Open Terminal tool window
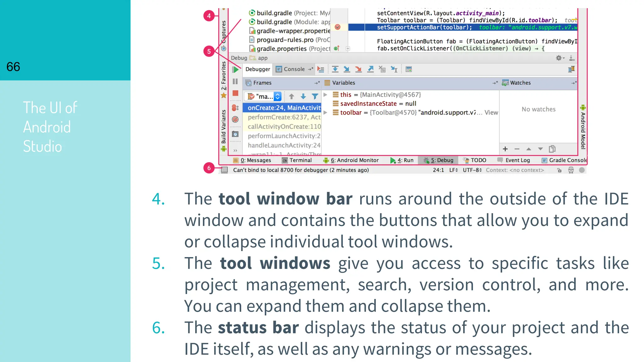644x362 pixels. pyautogui.click(x=297, y=160)
